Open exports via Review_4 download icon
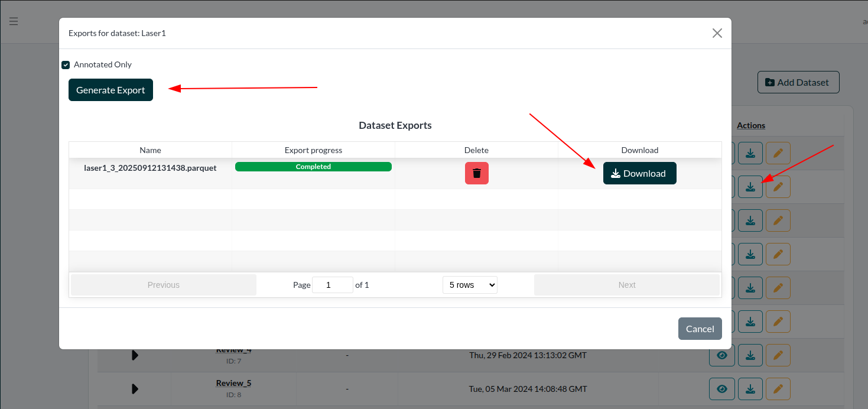The height and width of the screenshot is (409, 868). (x=750, y=355)
